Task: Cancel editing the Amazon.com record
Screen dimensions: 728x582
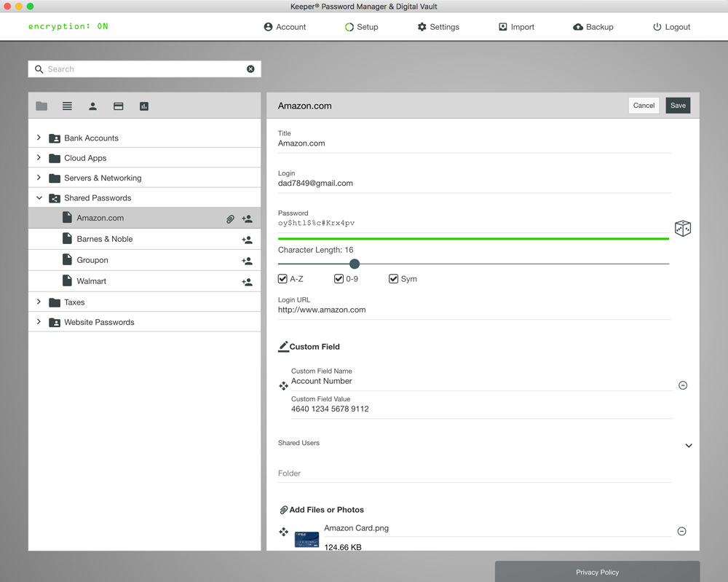Action: pyautogui.click(x=644, y=106)
